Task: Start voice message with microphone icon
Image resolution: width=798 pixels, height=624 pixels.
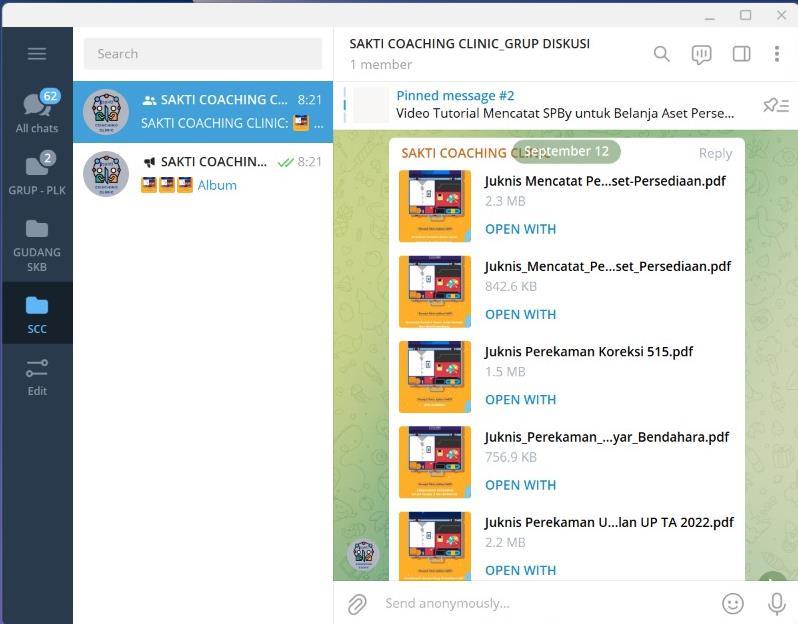Action: [777, 604]
